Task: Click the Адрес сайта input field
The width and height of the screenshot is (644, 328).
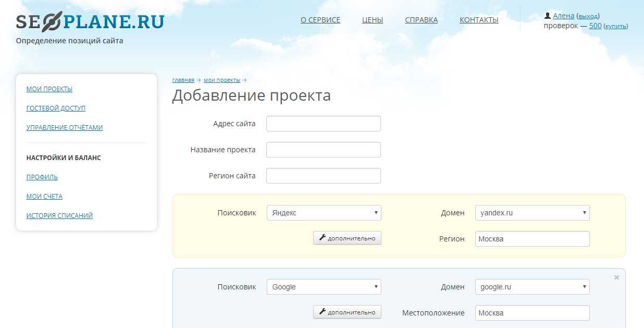Action: tap(323, 123)
